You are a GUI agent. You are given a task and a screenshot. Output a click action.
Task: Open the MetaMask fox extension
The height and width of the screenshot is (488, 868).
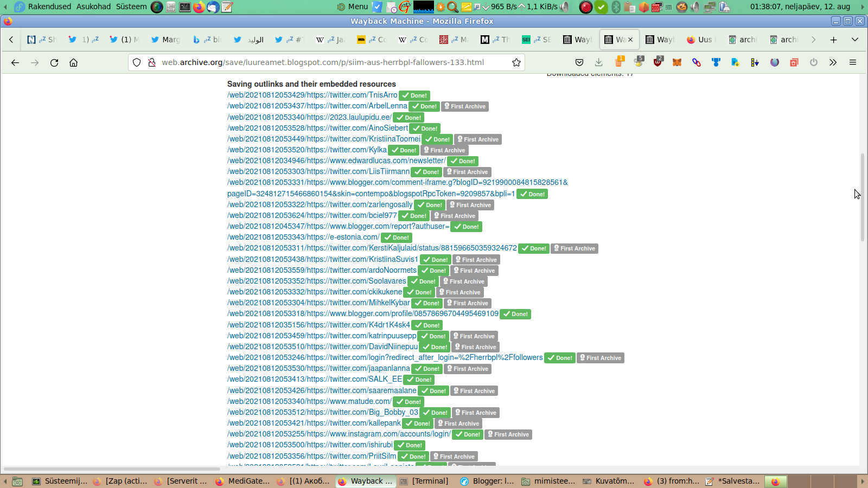point(677,62)
